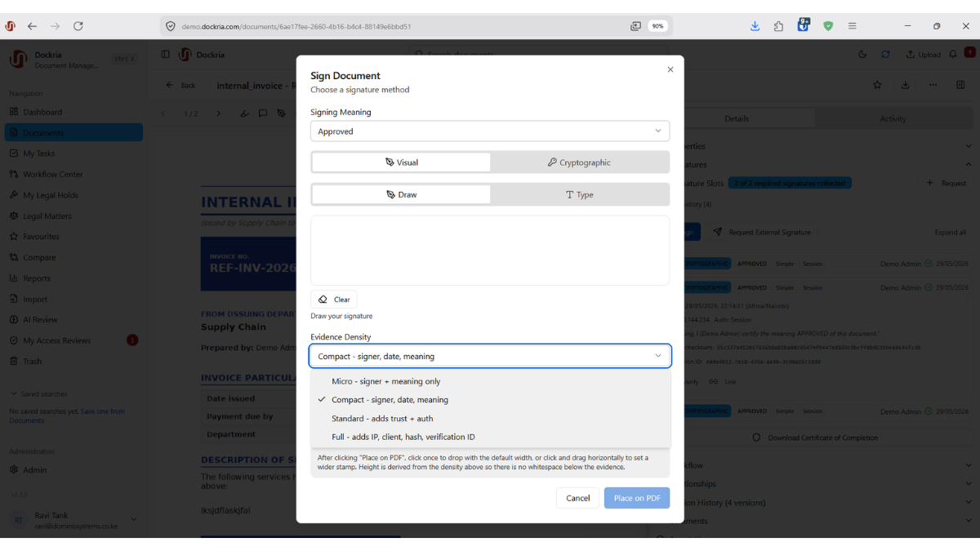Choose Standard - adds trust + auth
This screenshot has height=551, width=980.
pyautogui.click(x=490, y=419)
